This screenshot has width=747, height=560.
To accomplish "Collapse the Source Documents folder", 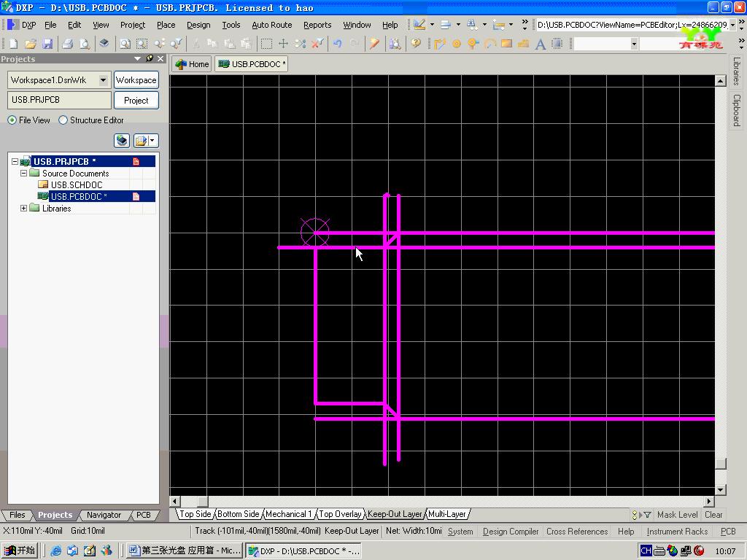I will [23, 174].
